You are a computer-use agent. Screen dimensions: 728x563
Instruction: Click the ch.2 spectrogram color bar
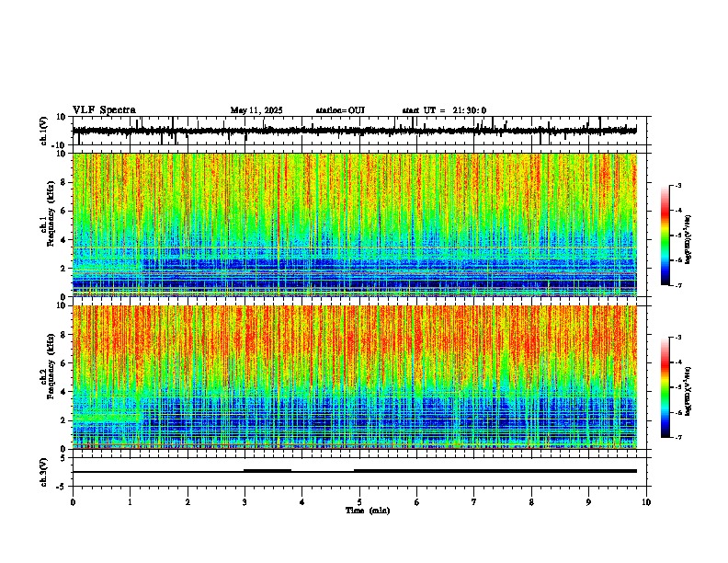point(665,387)
